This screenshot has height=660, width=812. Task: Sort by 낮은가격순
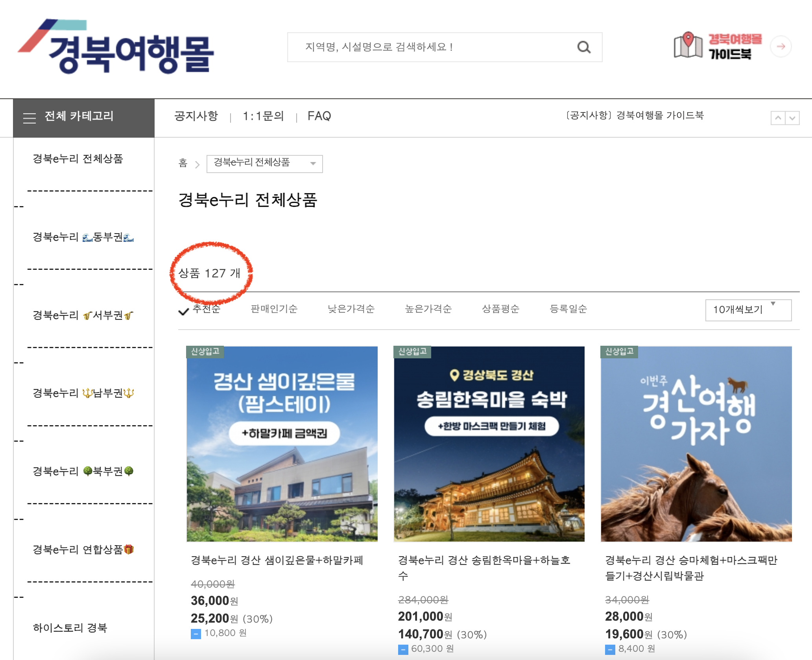tap(351, 309)
